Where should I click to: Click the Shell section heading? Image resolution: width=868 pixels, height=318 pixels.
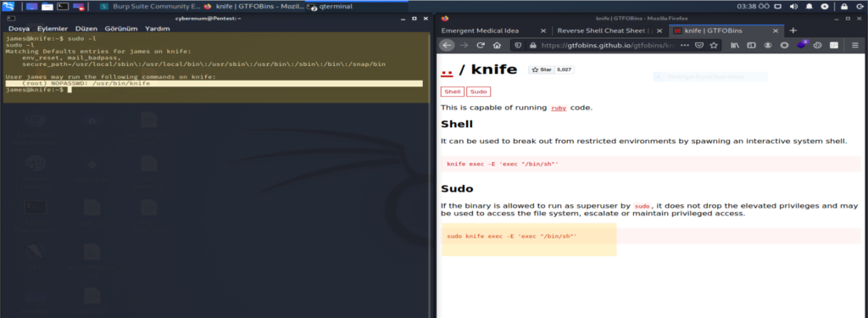coord(457,124)
